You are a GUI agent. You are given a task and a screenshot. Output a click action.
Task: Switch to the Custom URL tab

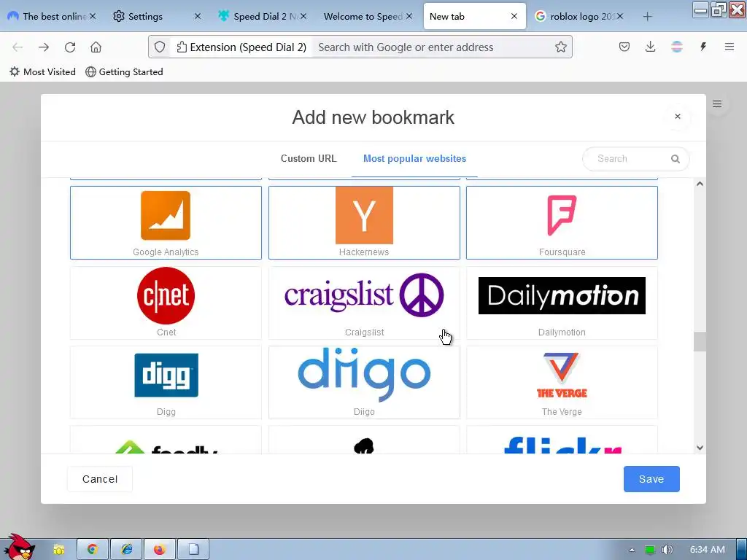pos(309,158)
